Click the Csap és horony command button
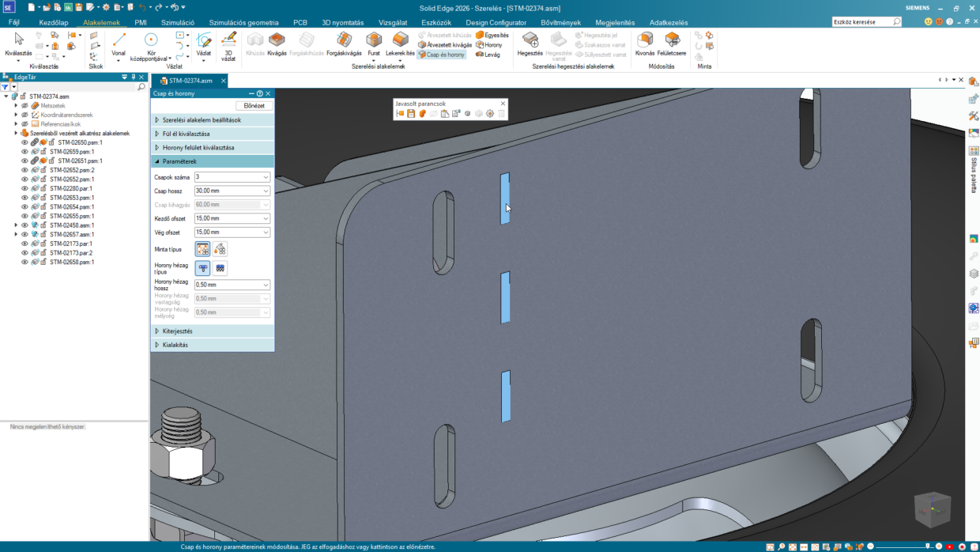Image resolution: width=980 pixels, height=552 pixels. point(442,55)
